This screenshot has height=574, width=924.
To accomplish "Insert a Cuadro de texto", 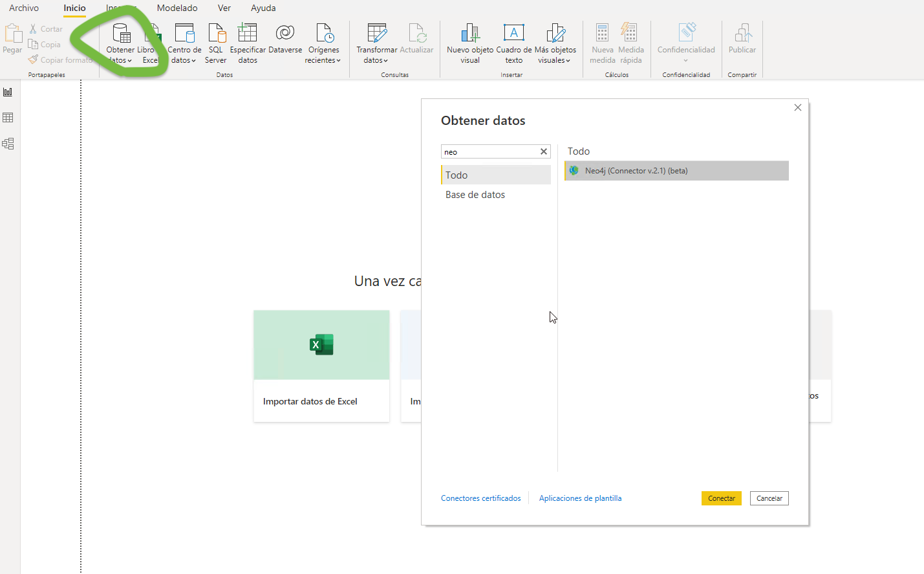I will (x=514, y=34).
